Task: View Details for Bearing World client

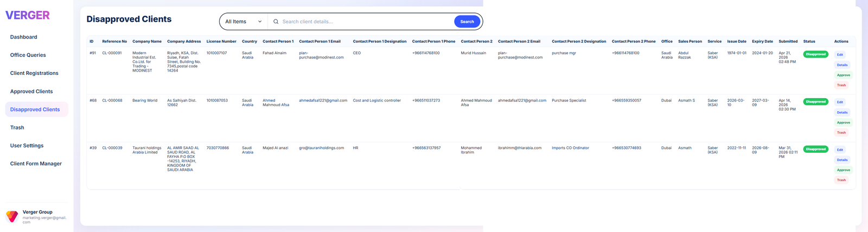Action: (x=842, y=113)
